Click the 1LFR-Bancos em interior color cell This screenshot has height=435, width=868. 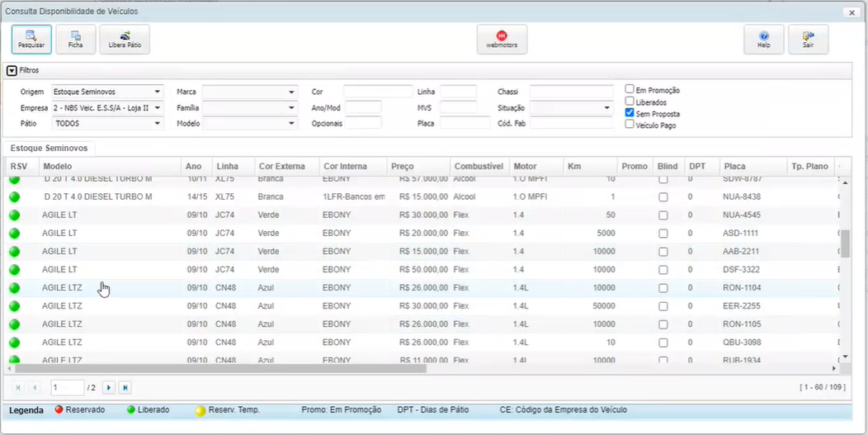coord(352,196)
